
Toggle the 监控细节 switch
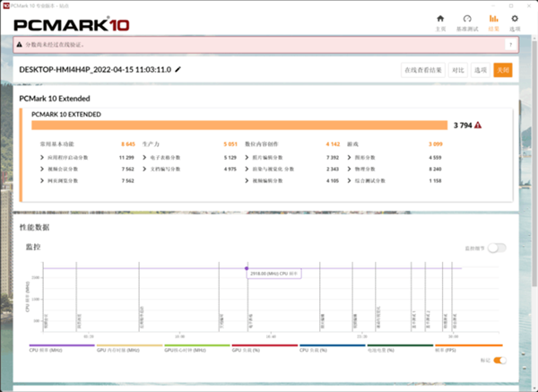(497, 247)
